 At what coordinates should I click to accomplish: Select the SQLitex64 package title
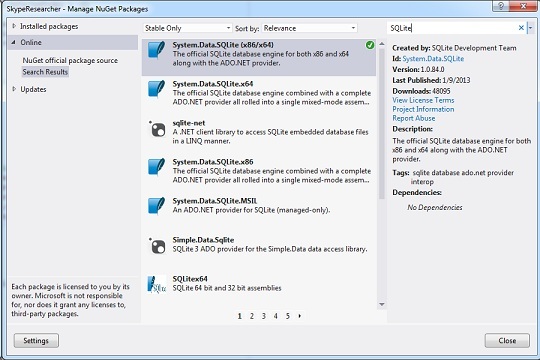point(190,279)
